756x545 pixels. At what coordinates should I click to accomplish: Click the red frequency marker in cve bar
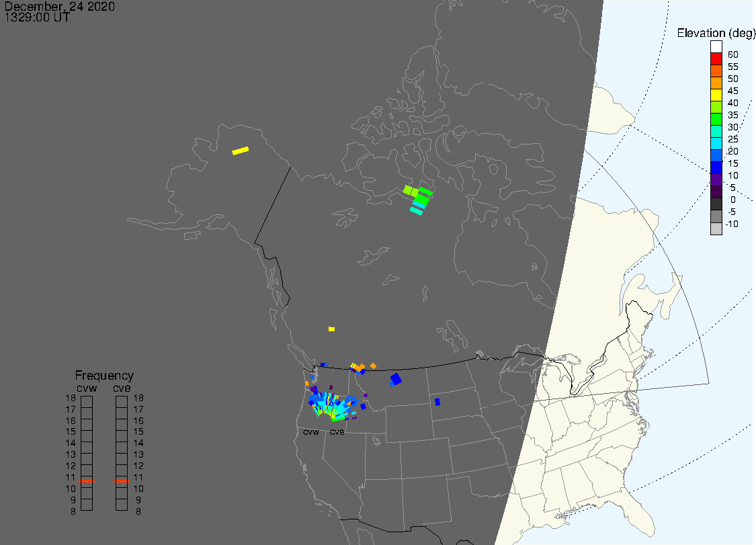tap(122, 481)
